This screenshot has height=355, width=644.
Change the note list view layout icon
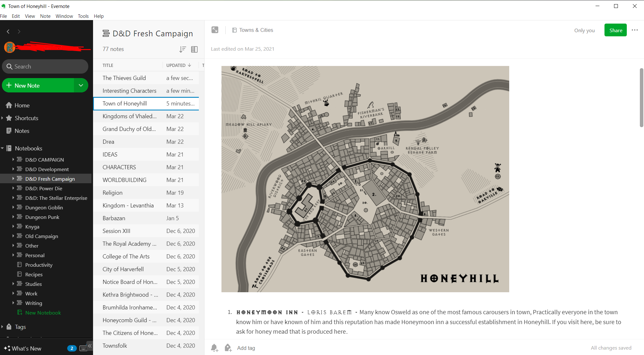pos(194,49)
